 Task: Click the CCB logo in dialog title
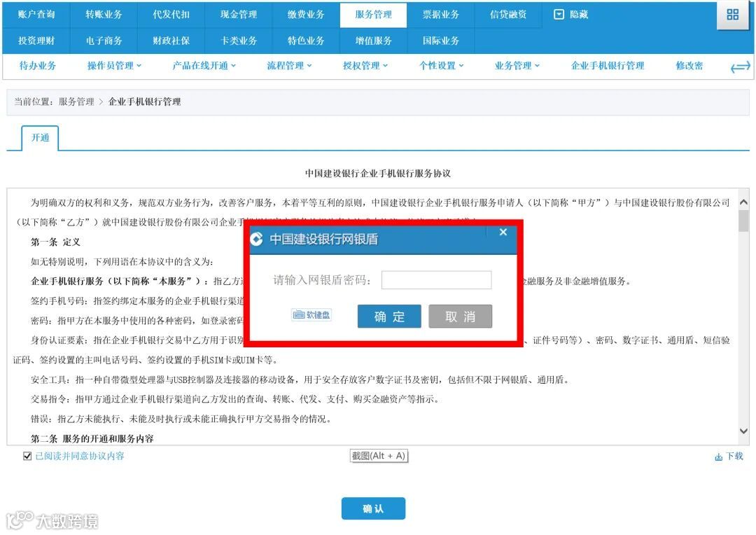(x=256, y=239)
